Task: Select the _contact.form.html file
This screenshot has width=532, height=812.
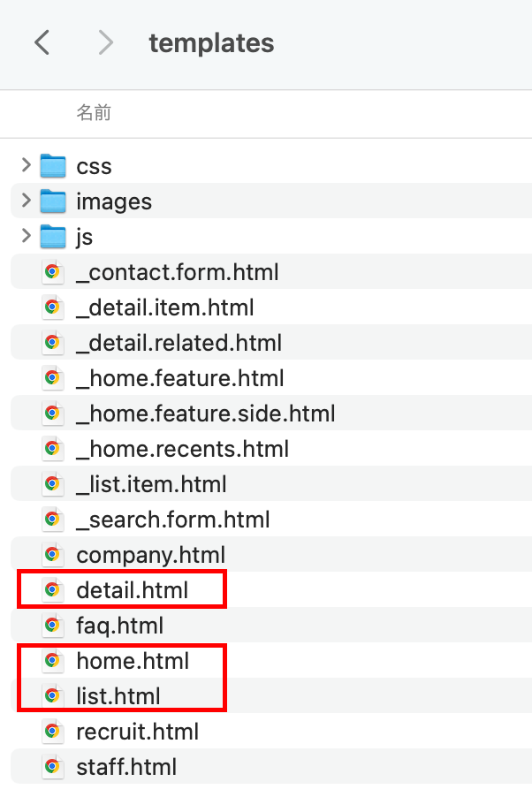Action: tap(177, 272)
